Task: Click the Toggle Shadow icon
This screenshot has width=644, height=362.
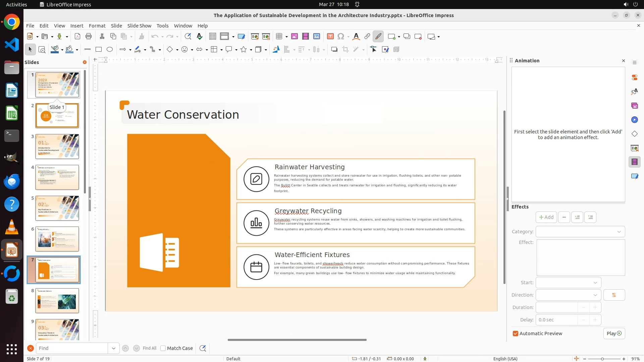Action: coord(334,50)
